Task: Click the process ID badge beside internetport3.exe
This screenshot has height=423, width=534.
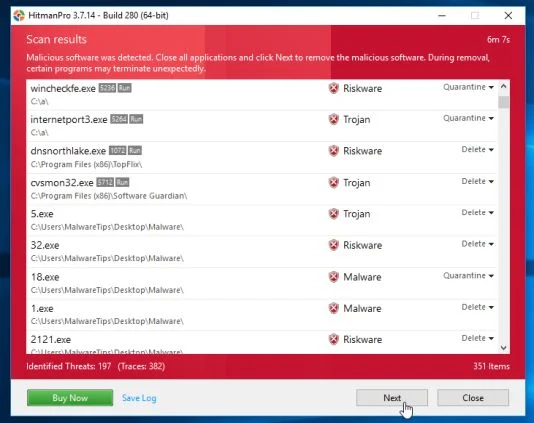Action: [119, 119]
